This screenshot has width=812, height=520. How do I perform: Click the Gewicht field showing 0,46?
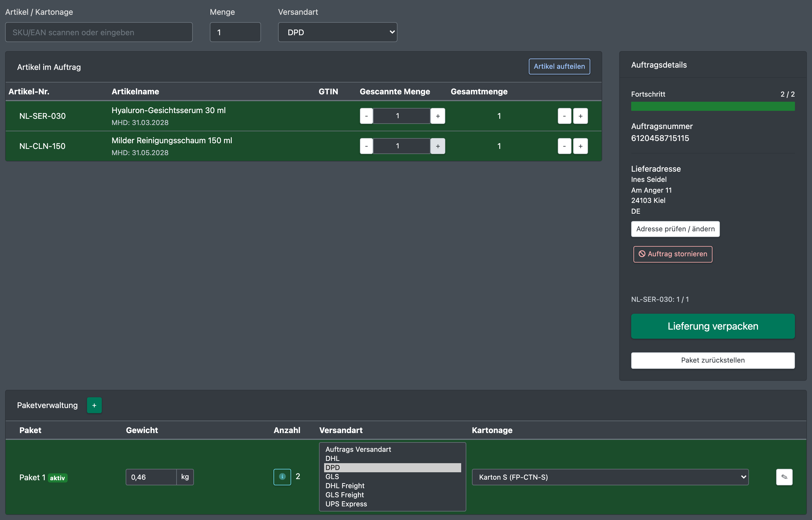click(x=151, y=477)
